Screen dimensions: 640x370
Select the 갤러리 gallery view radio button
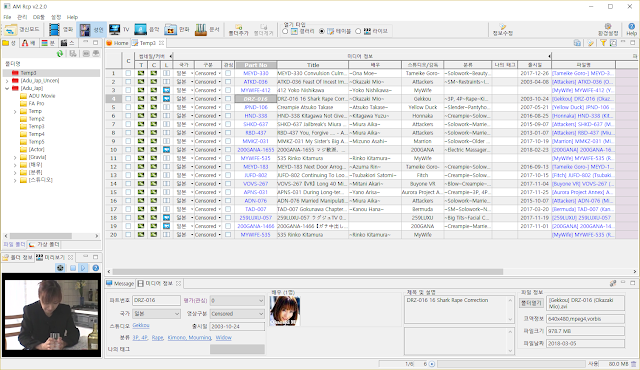(285, 31)
